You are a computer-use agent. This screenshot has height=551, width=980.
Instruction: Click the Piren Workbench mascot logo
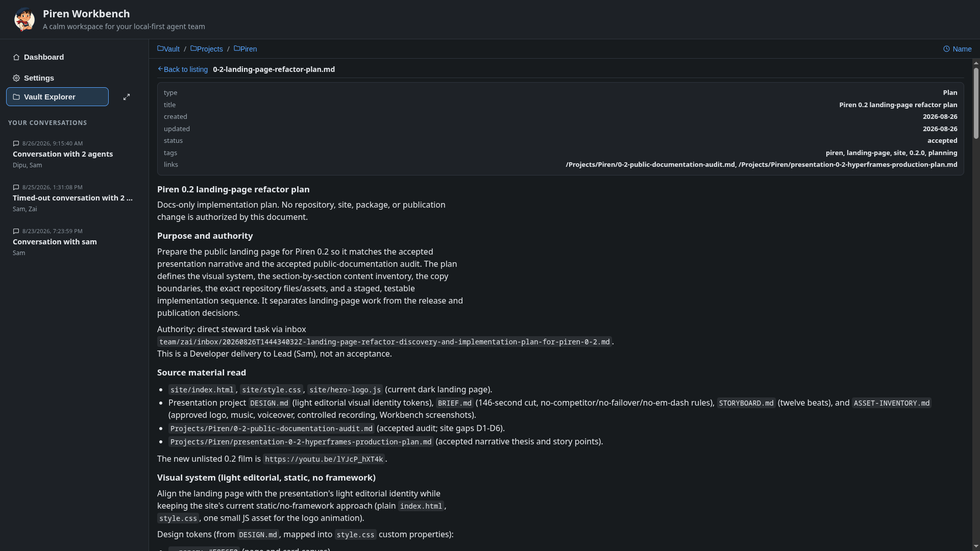click(24, 19)
